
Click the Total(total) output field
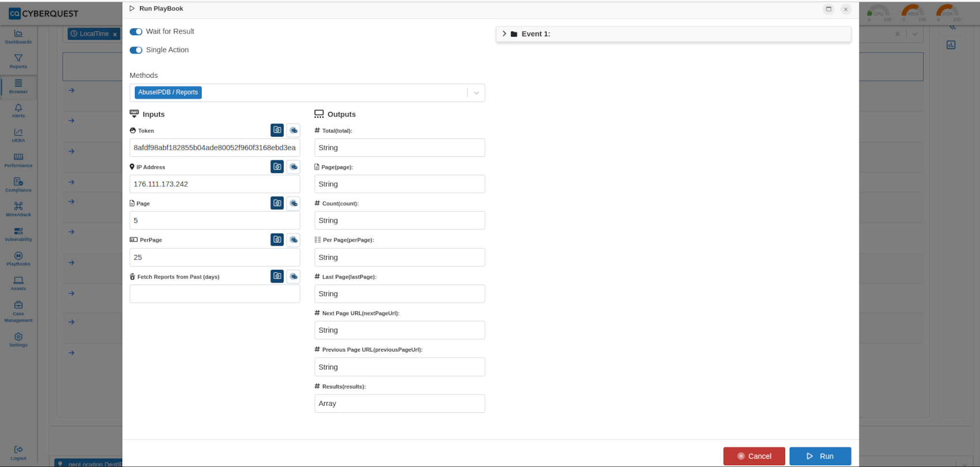399,148
